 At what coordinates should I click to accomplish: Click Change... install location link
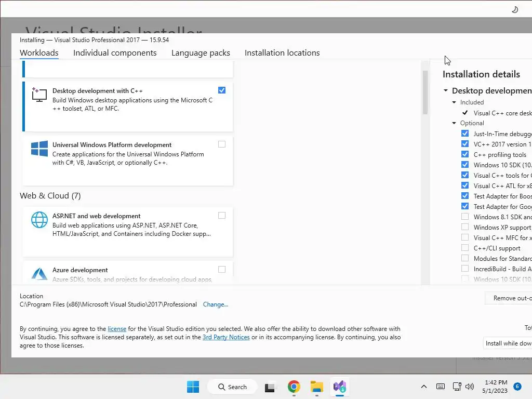click(x=216, y=304)
